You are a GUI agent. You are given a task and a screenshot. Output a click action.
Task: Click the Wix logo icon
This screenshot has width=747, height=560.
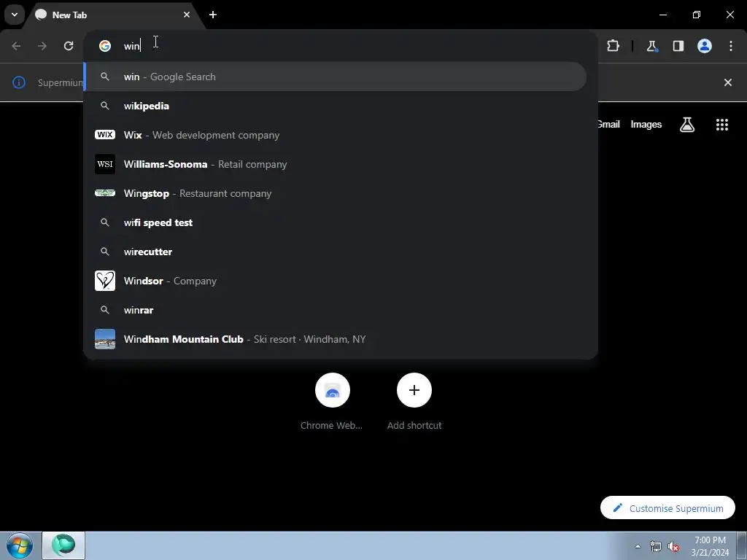105,135
